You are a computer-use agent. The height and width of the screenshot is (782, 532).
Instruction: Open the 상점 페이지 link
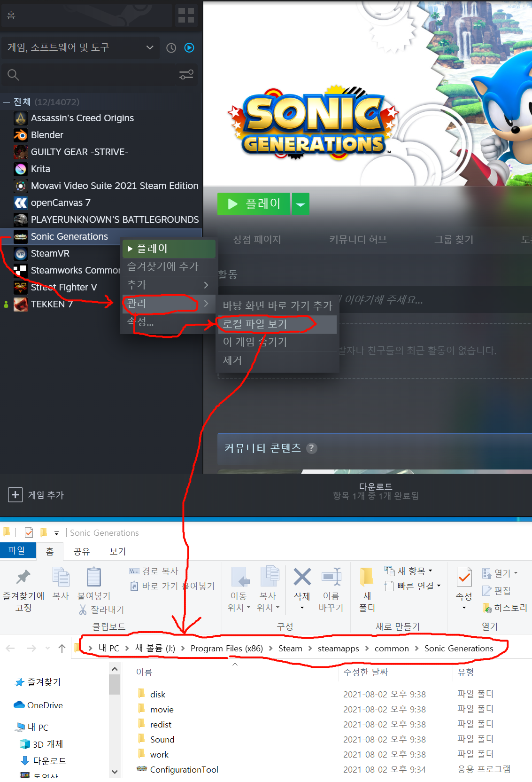tap(257, 240)
